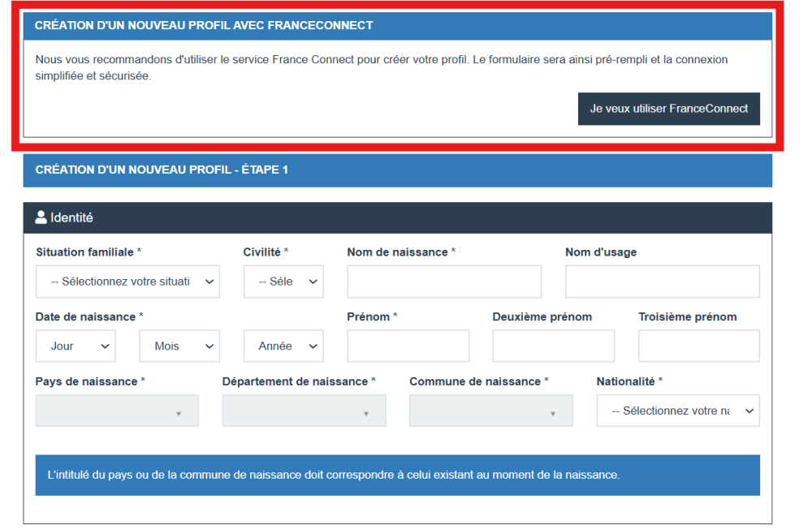Click the Identité person icon

[x=41, y=217]
